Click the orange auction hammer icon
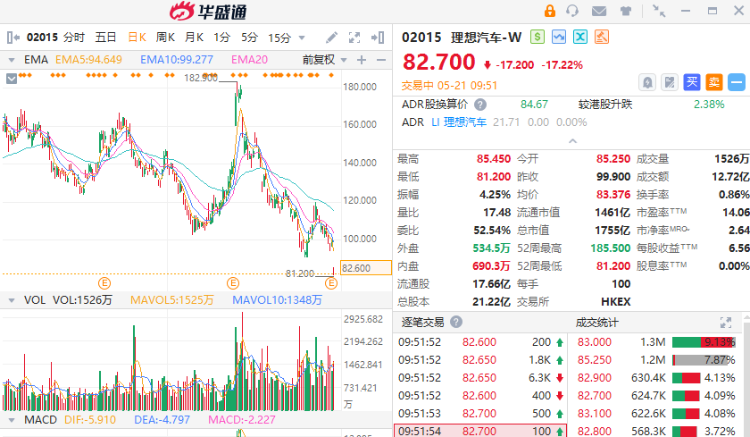This screenshot has height=437, width=750. pyautogui.click(x=602, y=37)
